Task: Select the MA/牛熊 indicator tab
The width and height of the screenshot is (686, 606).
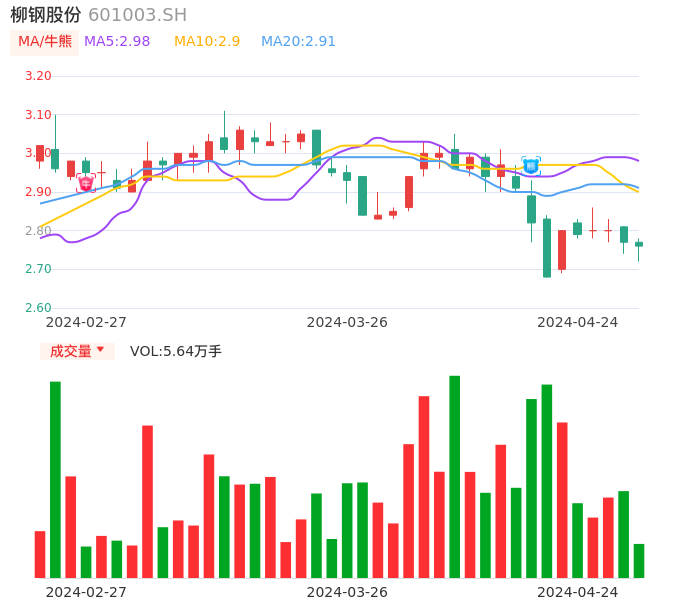Action: [45, 42]
